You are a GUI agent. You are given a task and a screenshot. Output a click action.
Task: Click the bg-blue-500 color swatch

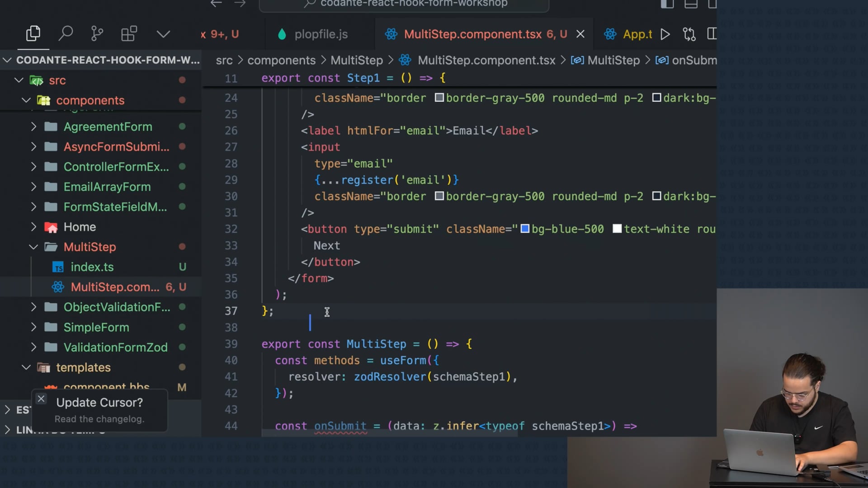click(525, 229)
